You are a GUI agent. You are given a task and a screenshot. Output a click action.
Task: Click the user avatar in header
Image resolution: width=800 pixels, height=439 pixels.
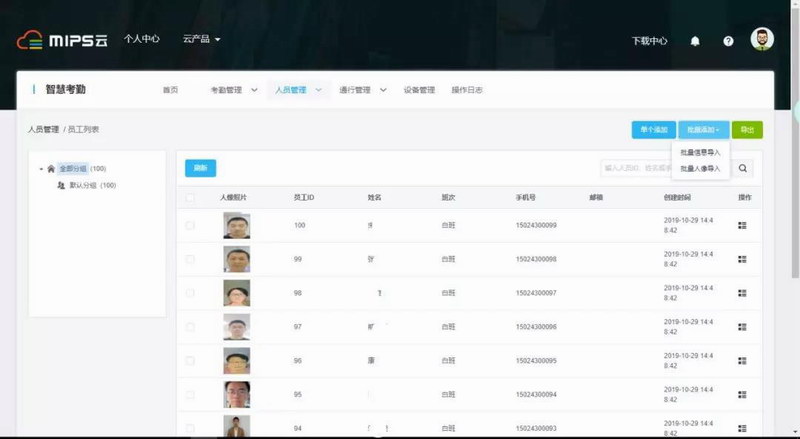762,40
